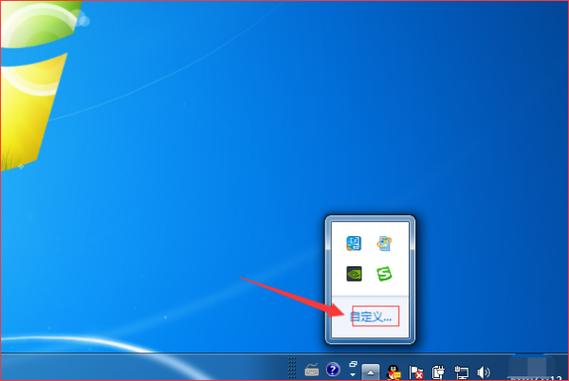Open the blue help question mark icon

tap(333, 370)
